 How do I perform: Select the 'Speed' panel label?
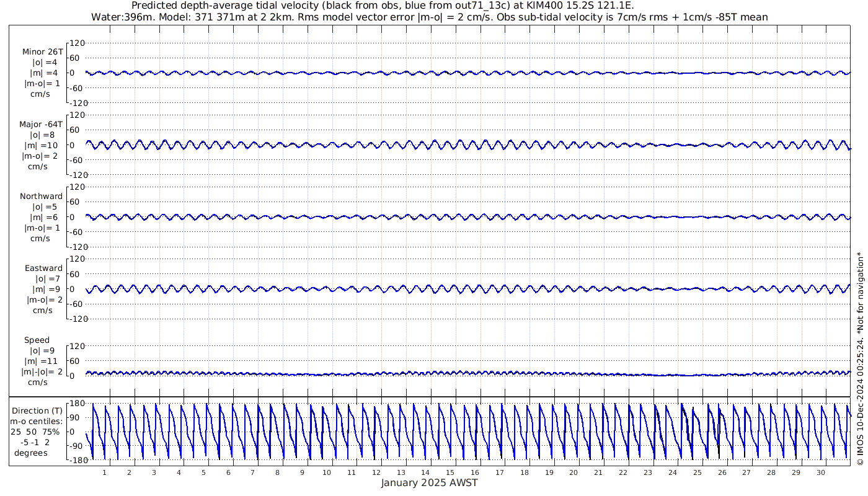click(x=37, y=340)
